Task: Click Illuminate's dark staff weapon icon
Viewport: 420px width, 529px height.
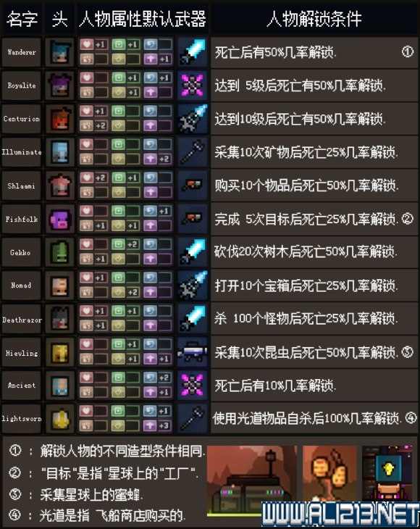Action: coord(192,152)
